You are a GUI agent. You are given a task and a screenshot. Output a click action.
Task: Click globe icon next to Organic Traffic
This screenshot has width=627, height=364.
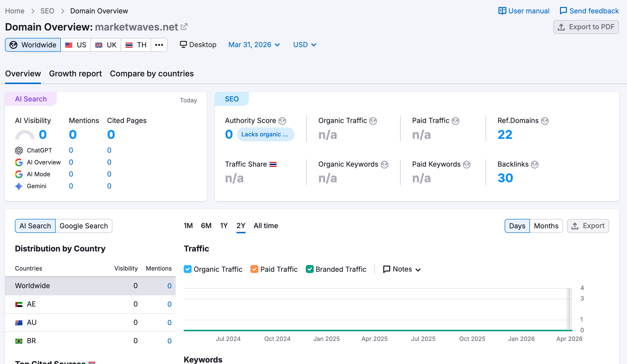[373, 121]
